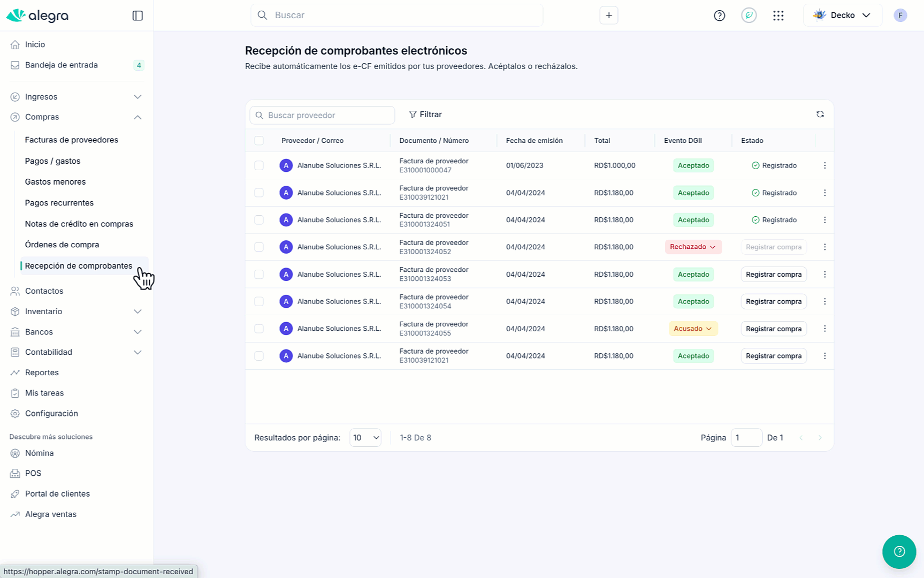The image size is (924, 578).
Task: Check the row for invoice E310001324052
Action: (259, 247)
